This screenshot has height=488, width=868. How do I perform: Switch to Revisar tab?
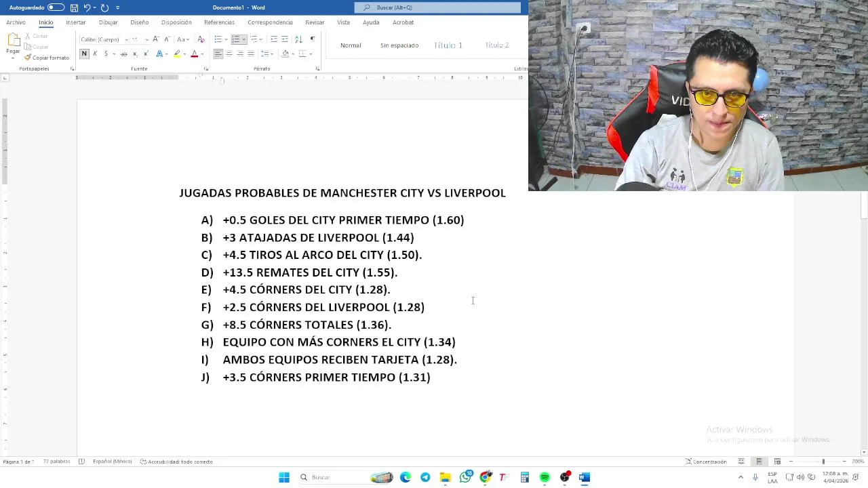[315, 22]
